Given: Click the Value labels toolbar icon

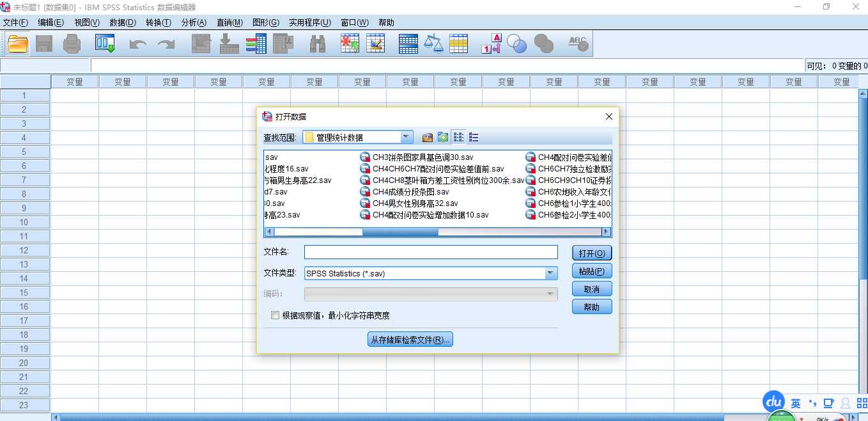Looking at the screenshot, I should [492, 44].
